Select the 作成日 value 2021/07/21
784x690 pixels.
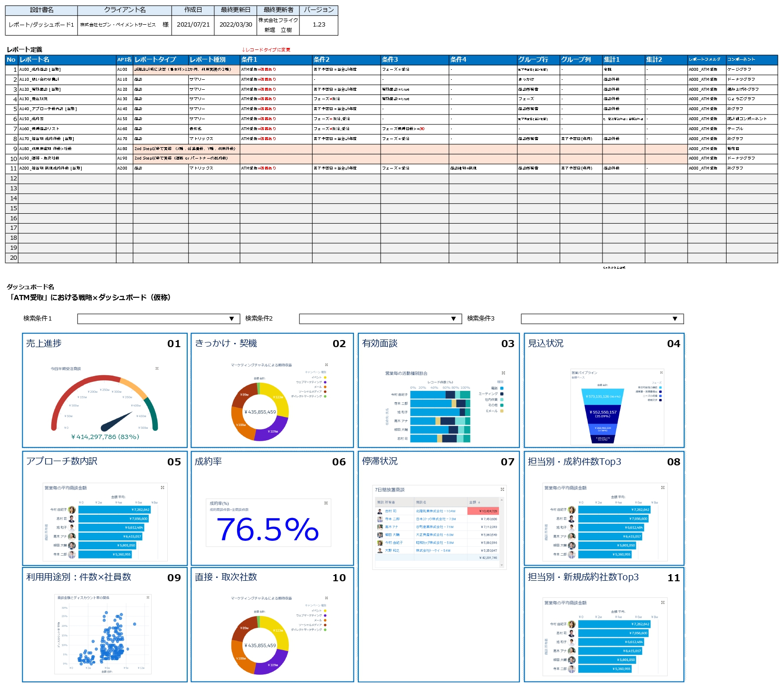point(193,25)
